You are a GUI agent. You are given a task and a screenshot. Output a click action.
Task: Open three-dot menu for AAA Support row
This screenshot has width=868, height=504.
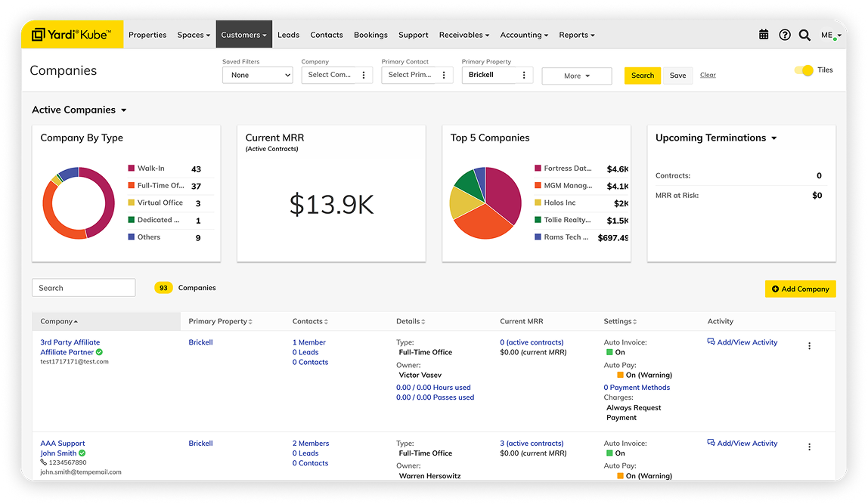(x=809, y=447)
